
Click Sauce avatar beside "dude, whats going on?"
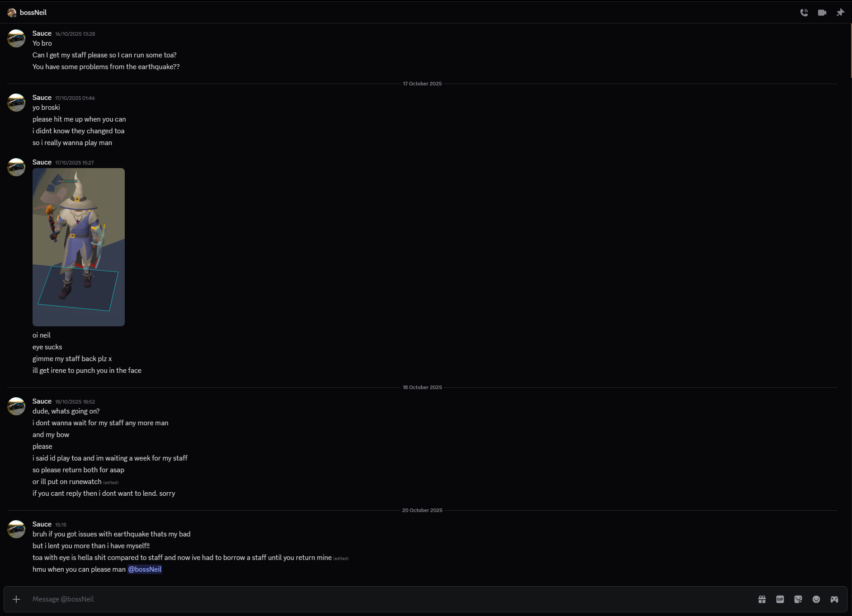tap(16, 406)
